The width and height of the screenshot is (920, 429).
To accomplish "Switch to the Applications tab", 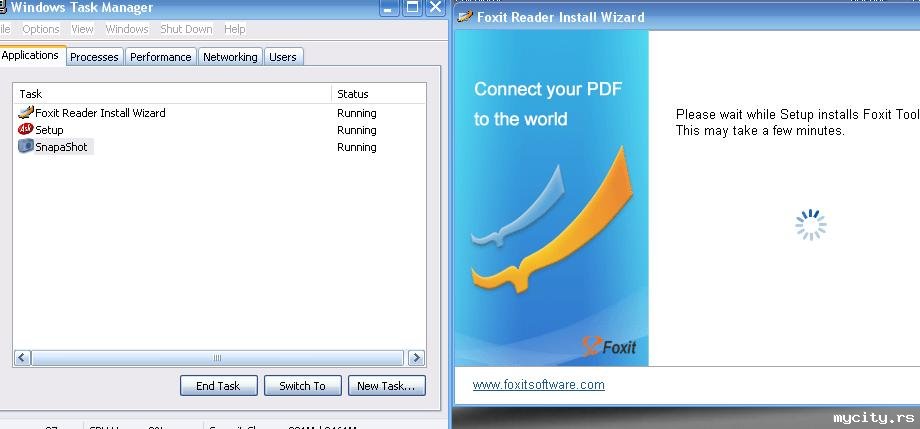I will point(32,55).
